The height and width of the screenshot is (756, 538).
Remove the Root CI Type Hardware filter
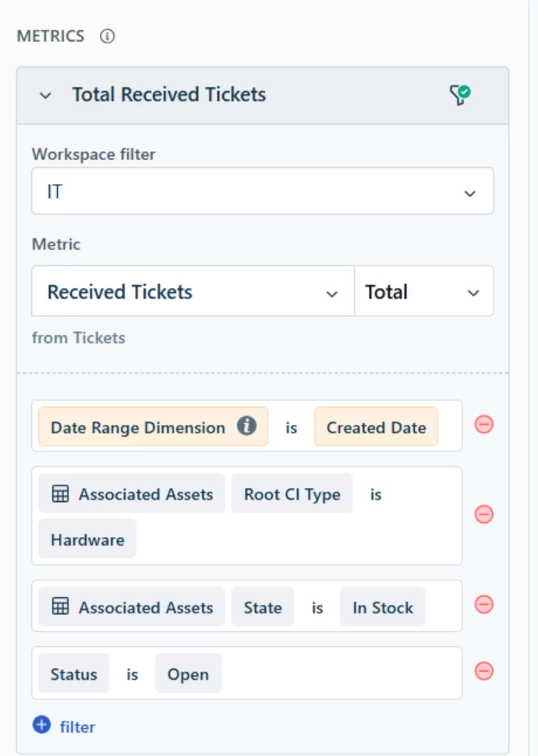(484, 514)
